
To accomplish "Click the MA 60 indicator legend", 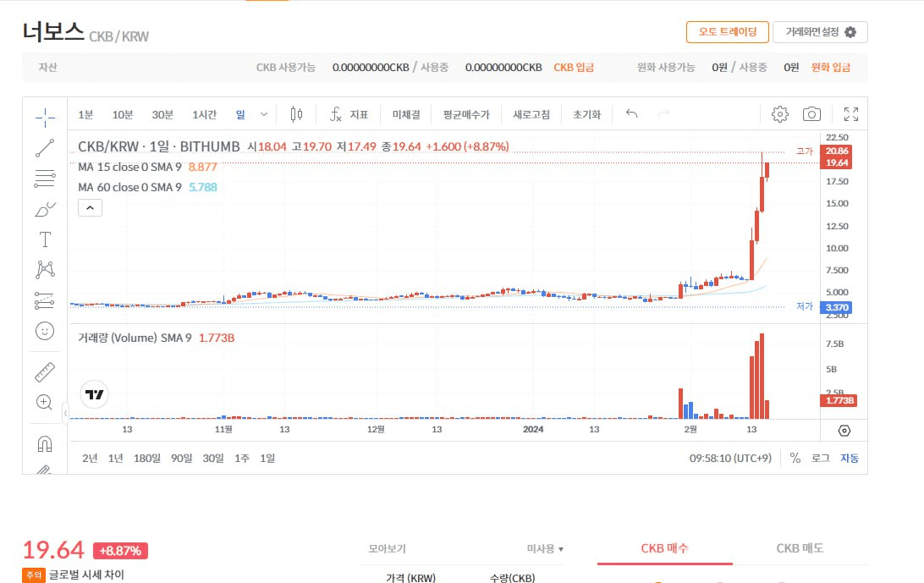I will click(147, 187).
